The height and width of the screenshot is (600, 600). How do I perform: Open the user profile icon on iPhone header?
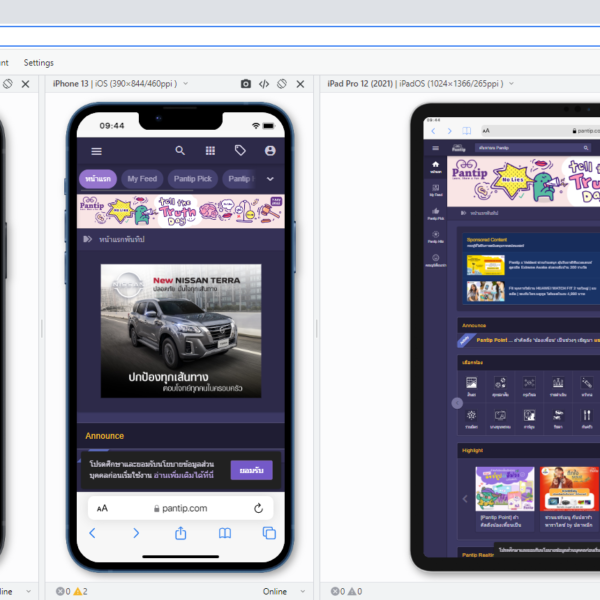(270, 151)
